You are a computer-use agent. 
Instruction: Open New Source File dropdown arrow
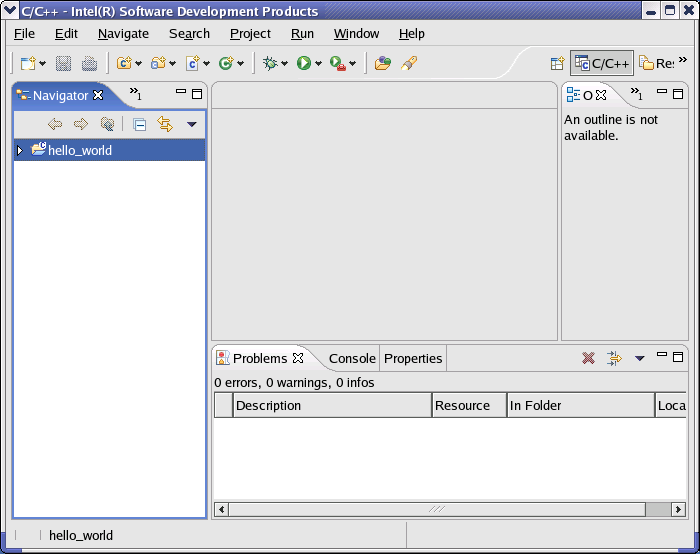pyautogui.click(x=206, y=64)
